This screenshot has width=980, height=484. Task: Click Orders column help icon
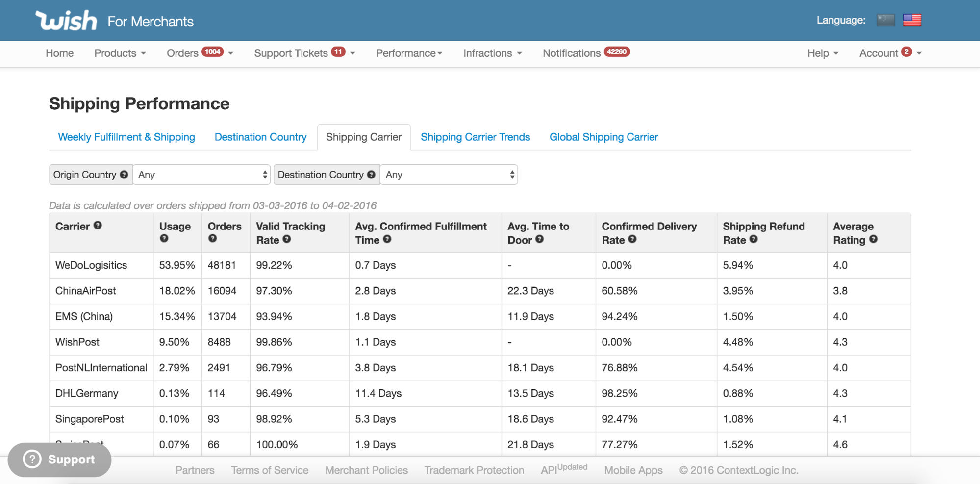[x=212, y=239]
